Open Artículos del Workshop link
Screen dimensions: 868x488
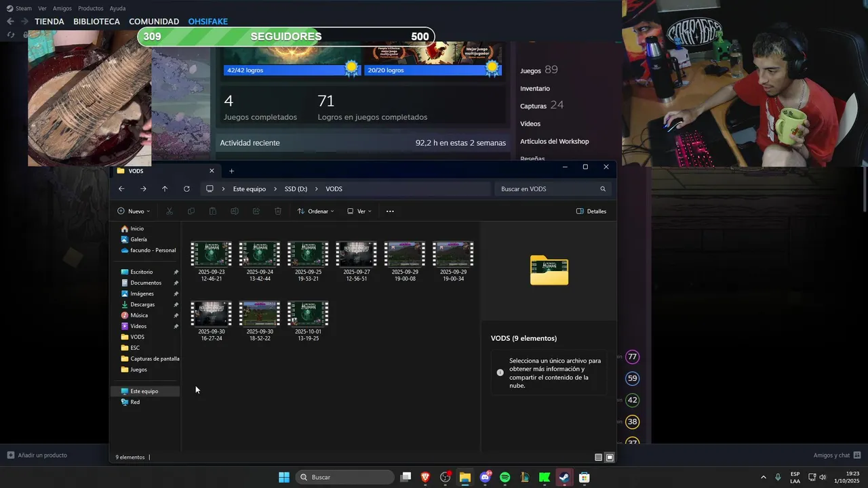coord(554,142)
